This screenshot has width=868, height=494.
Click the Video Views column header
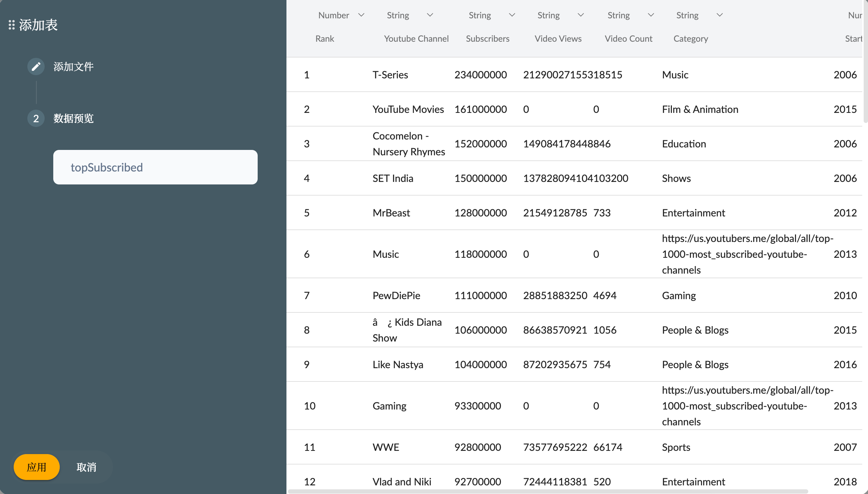pos(558,38)
